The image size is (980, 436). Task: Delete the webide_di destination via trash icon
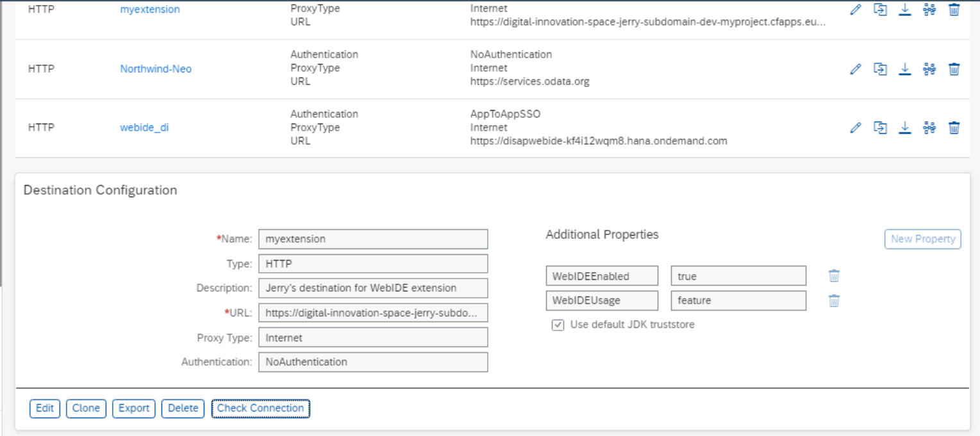(x=954, y=127)
